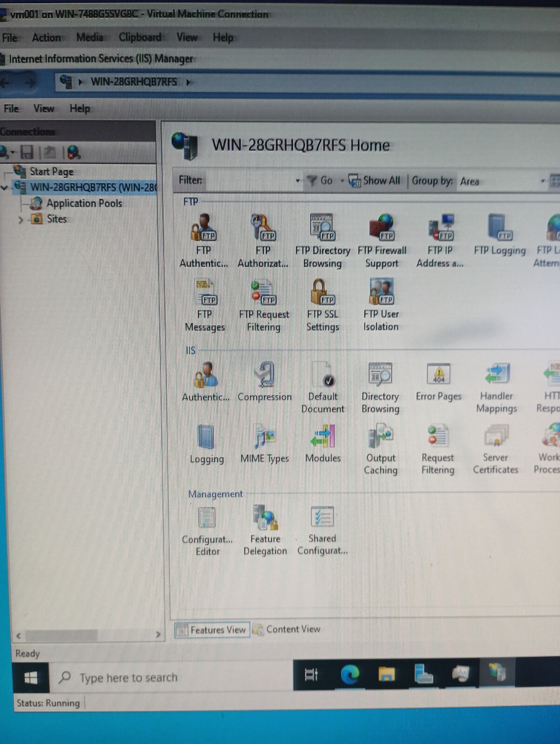Screen dimensions: 560x744
Task: Open the Go button dropdown arrow
Action: (342, 180)
